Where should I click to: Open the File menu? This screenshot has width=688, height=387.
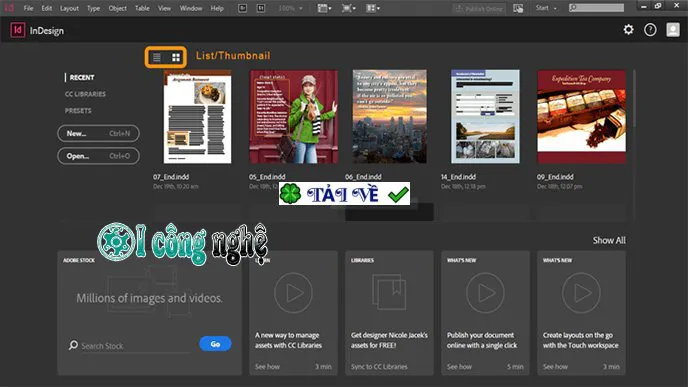point(28,8)
